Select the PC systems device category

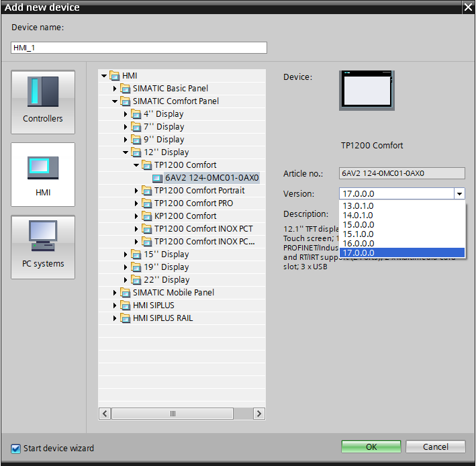[x=43, y=247]
